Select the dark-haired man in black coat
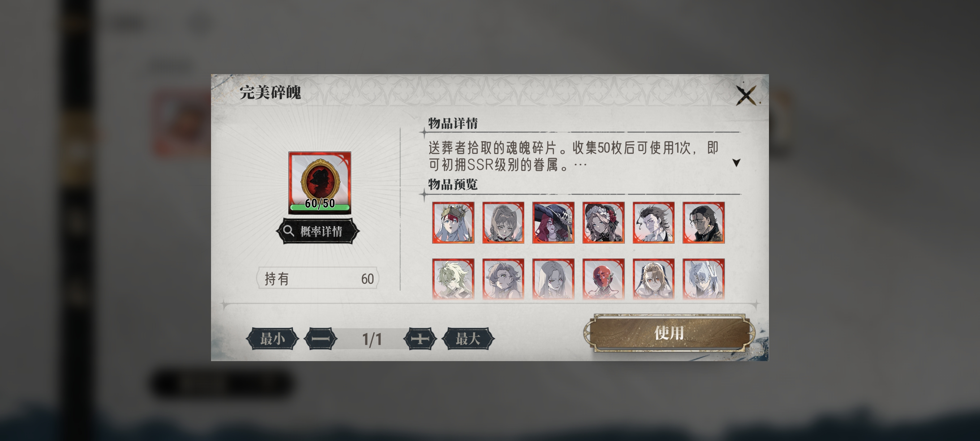Screen dimensions: 980x441 tap(704, 223)
